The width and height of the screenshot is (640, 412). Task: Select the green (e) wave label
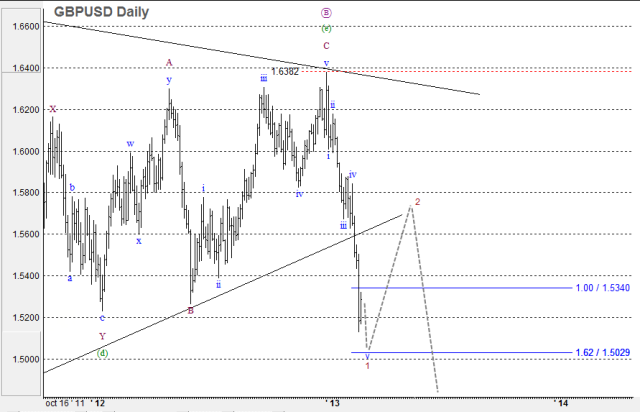[326, 27]
